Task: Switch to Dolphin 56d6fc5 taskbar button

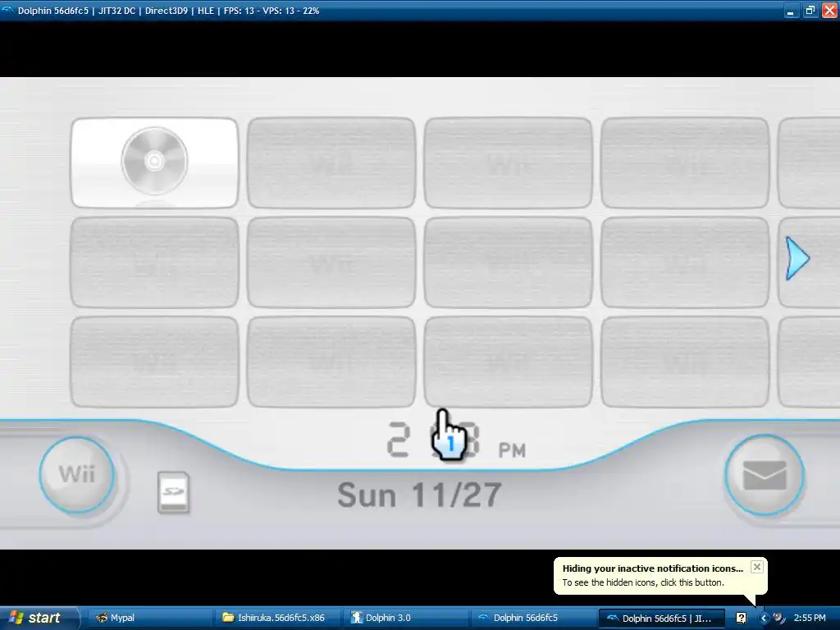Action: pos(533,618)
